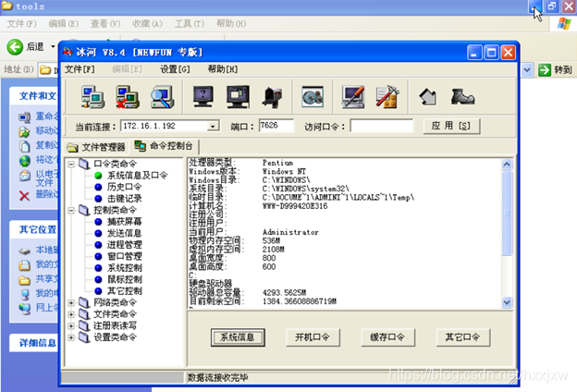
Task: Click the info pane scroll down arrow
Action: [507, 302]
